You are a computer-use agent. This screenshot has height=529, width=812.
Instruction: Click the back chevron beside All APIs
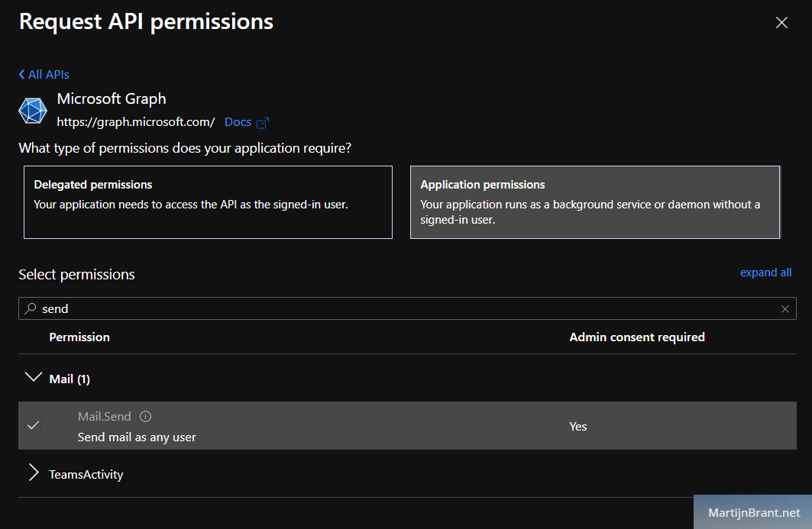tap(21, 75)
